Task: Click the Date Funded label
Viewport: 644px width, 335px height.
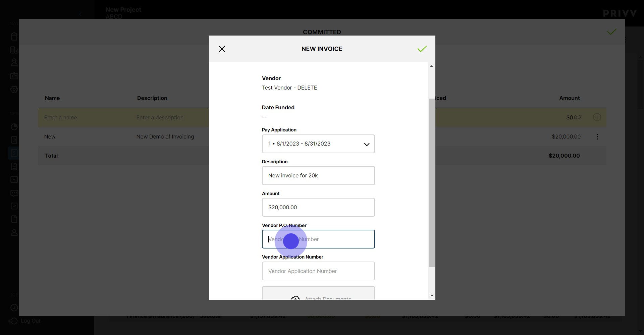Action: [278, 108]
